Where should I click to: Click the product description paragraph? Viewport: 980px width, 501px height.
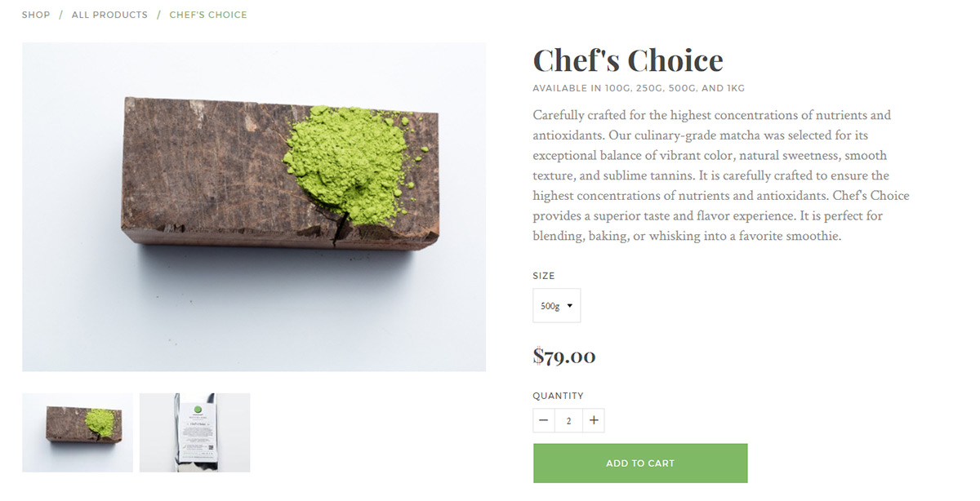(720, 175)
